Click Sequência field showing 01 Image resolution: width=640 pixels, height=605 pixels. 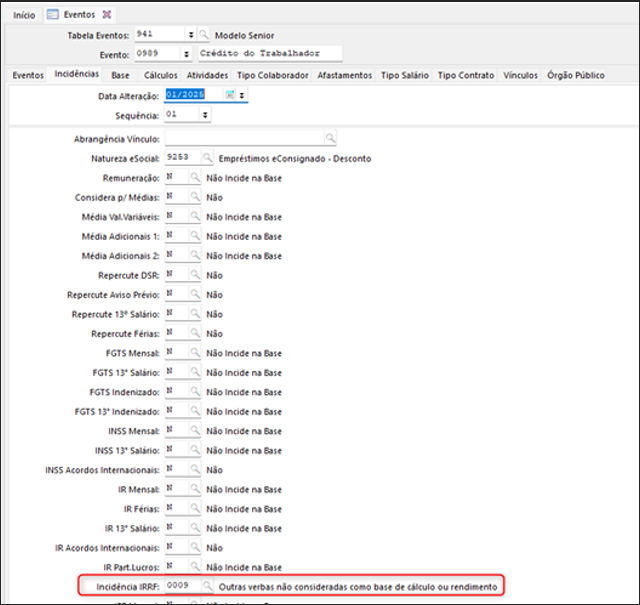[x=182, y=114]
